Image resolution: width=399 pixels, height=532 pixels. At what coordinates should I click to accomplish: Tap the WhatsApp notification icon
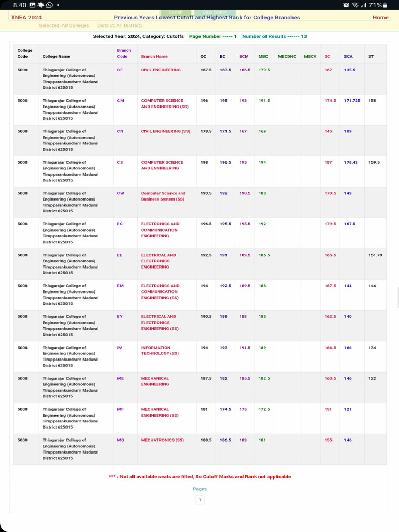coord(49,5)
